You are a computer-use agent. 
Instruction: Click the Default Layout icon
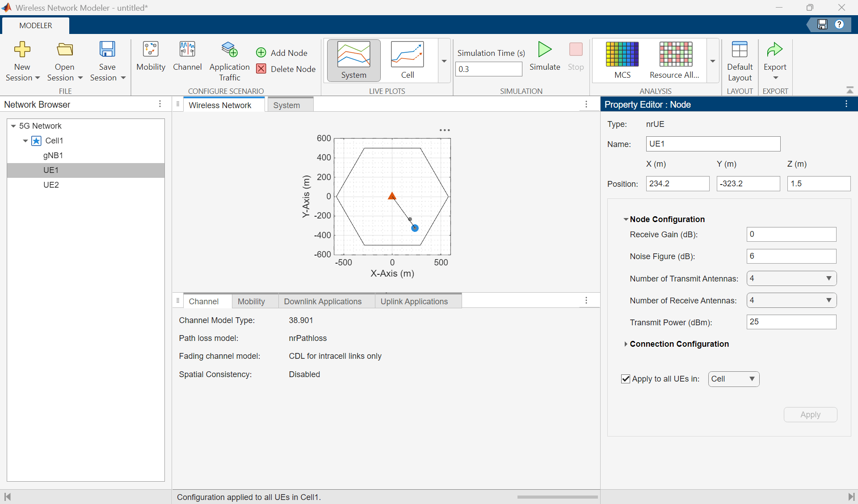pyautogui.click(x=740, y=50)
